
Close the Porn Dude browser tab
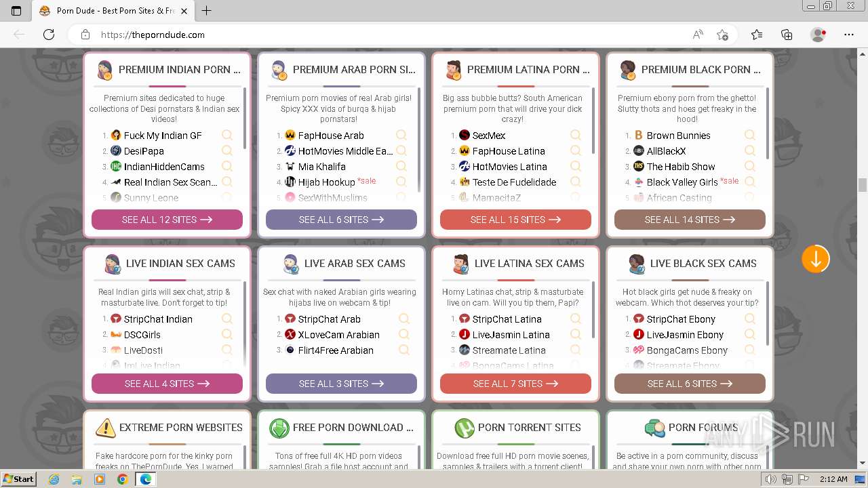184,11
